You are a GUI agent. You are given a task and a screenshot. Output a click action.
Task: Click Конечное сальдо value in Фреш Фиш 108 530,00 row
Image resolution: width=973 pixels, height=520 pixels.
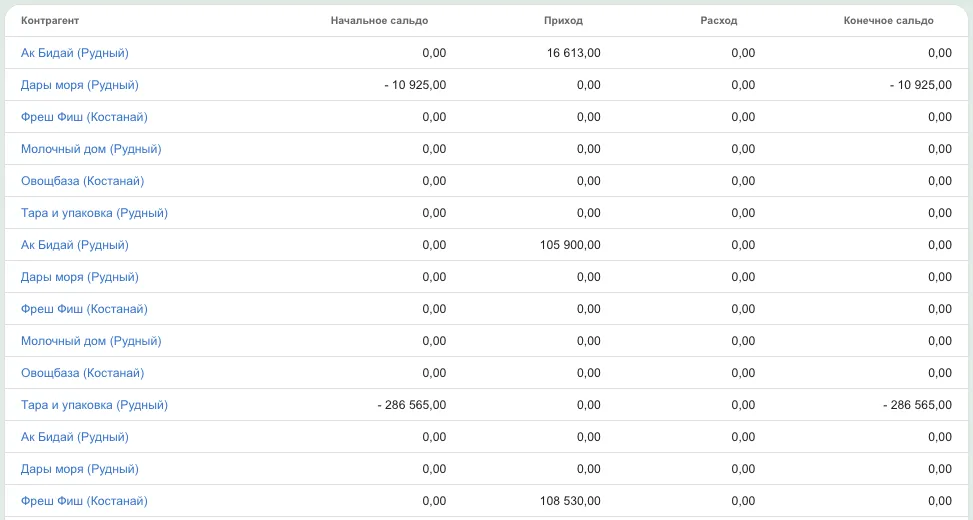click(940, 501)
